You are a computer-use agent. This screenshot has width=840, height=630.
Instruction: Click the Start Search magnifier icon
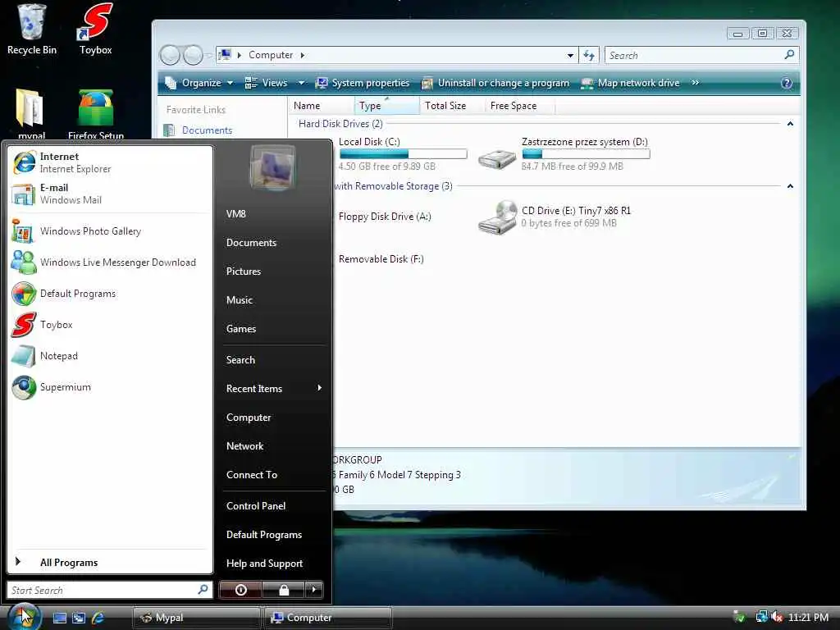pyautogui.click(x=203, y=589)
